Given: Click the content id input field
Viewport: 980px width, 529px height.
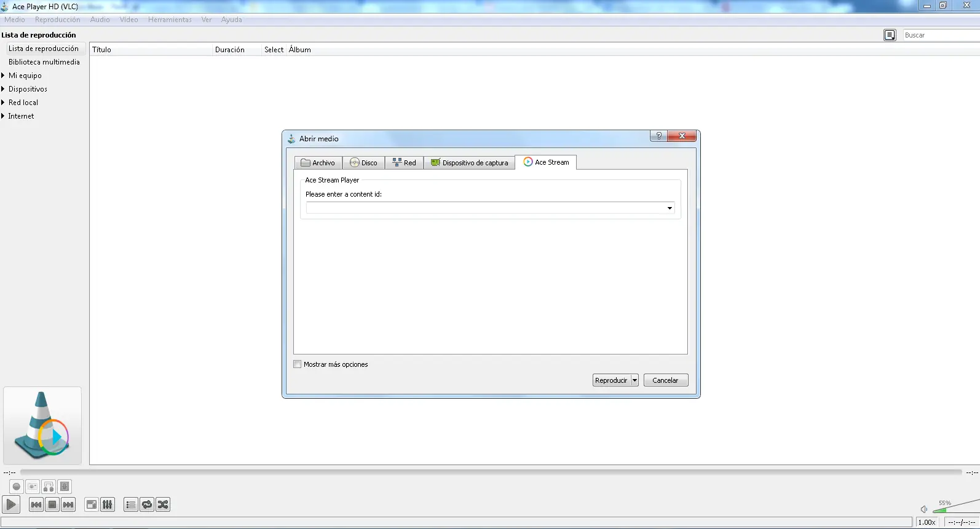Looking at the screenshot, I should 485,208.
